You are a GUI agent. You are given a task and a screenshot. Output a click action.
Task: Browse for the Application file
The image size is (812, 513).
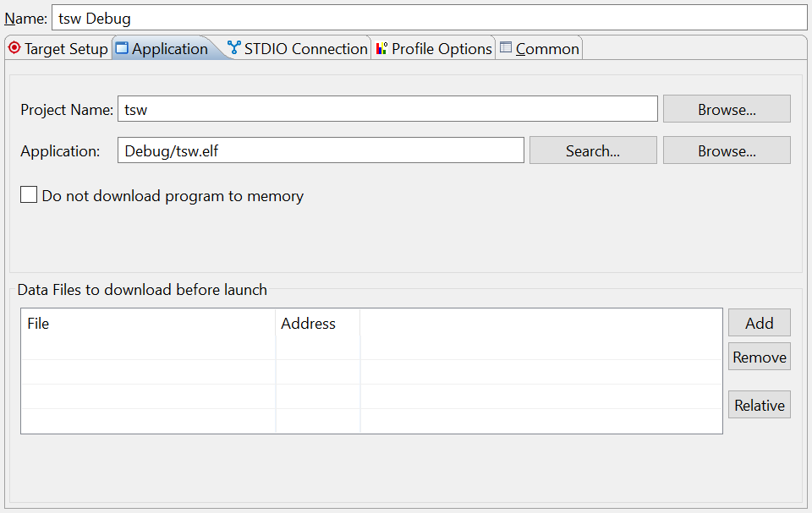pos(727,150)
